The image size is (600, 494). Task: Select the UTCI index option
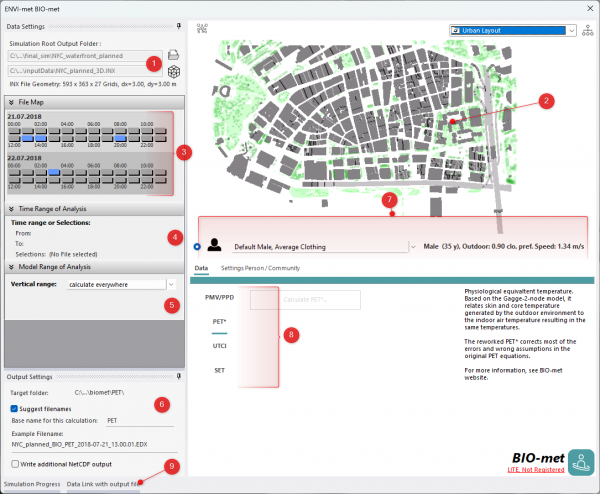pos(219,345)
